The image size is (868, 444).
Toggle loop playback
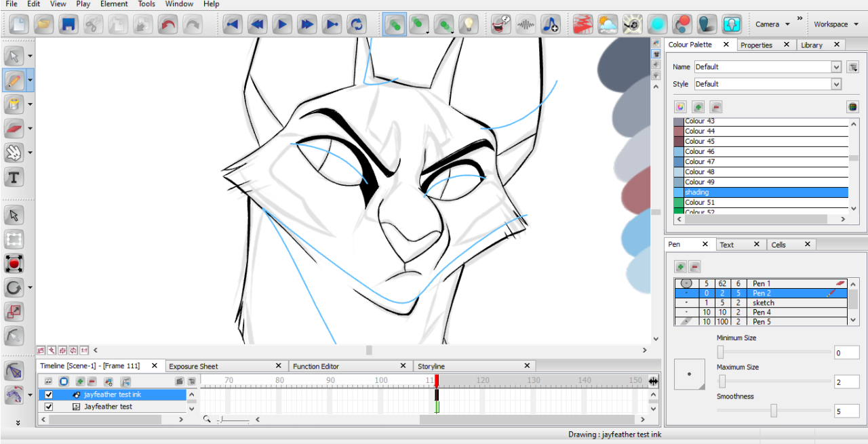pyautogui.click(x=356, y=25)
